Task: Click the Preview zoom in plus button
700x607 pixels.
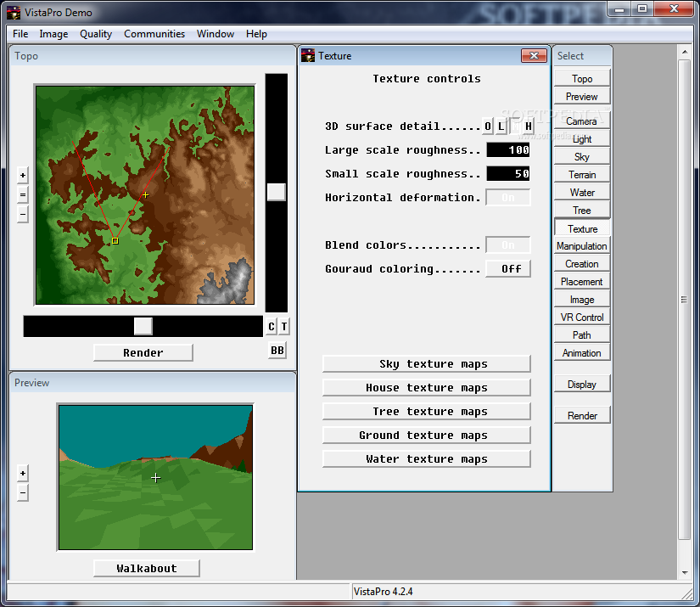Action: (23, 474)
